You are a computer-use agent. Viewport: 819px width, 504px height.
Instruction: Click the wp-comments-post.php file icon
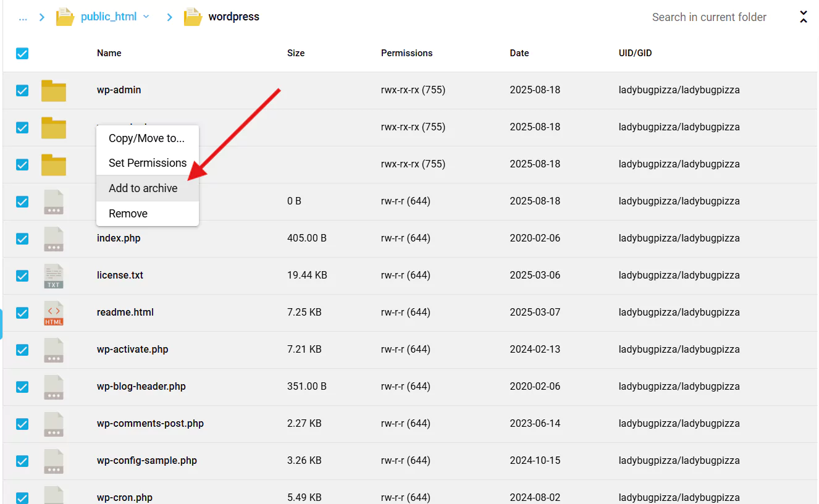(54, 424)
